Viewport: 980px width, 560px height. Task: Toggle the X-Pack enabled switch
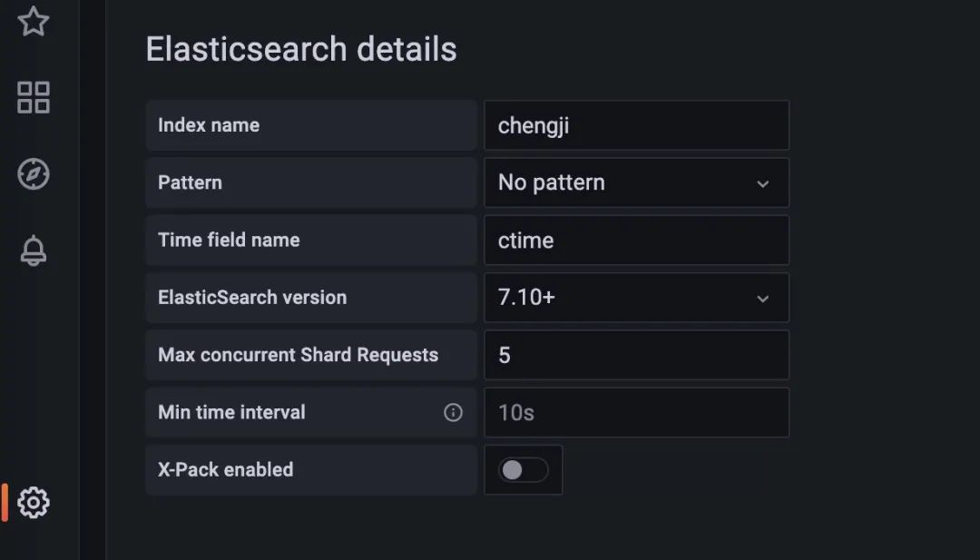(524, 470)
